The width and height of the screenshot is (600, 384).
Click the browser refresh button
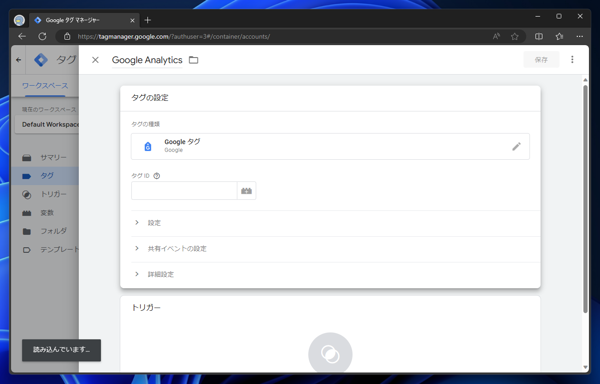tap(42, 36)
